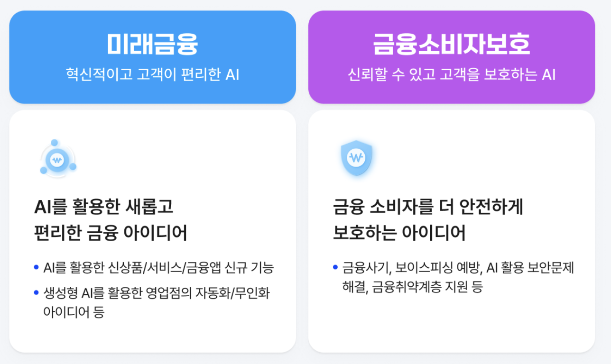Click heading 금융 소비자를 더 안전하게 보호하는 아이디어
The height and width of the screenshot is (364, 611).
[x=428, y=220]
